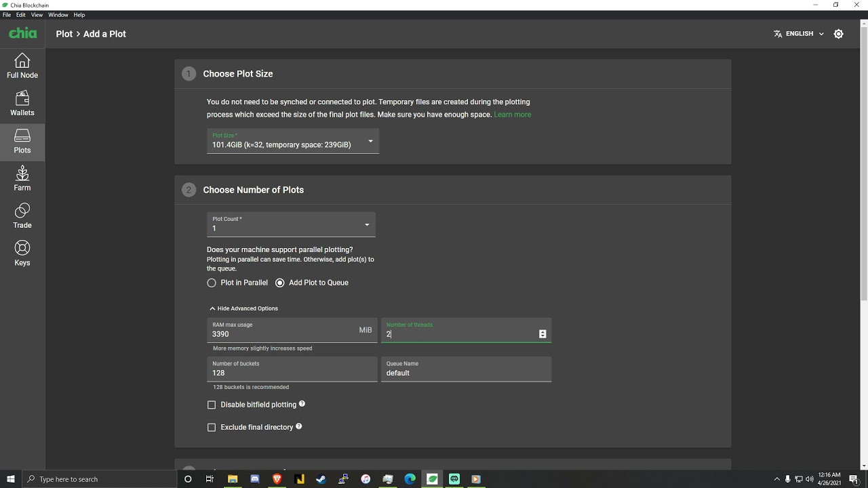The height and width of the screenshot is (488, 868).
Task: Open the File menu
Action: (7, 15)
